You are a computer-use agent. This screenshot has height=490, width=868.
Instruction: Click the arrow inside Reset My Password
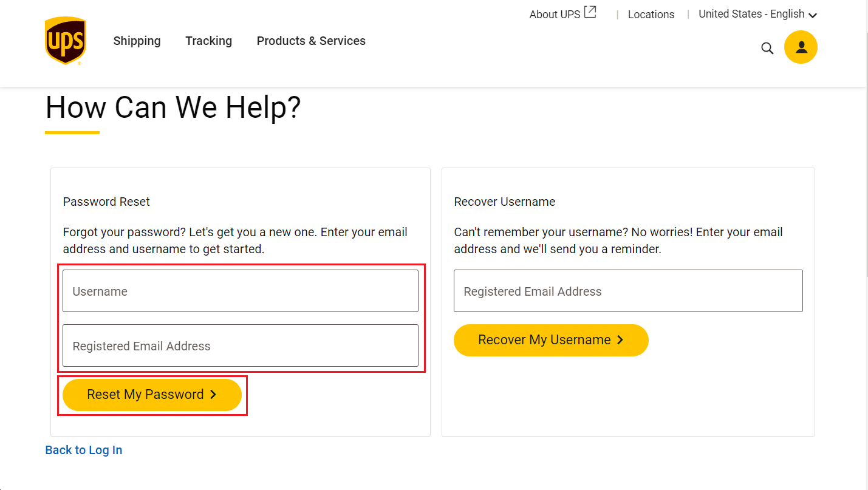[x=213, y=395]
